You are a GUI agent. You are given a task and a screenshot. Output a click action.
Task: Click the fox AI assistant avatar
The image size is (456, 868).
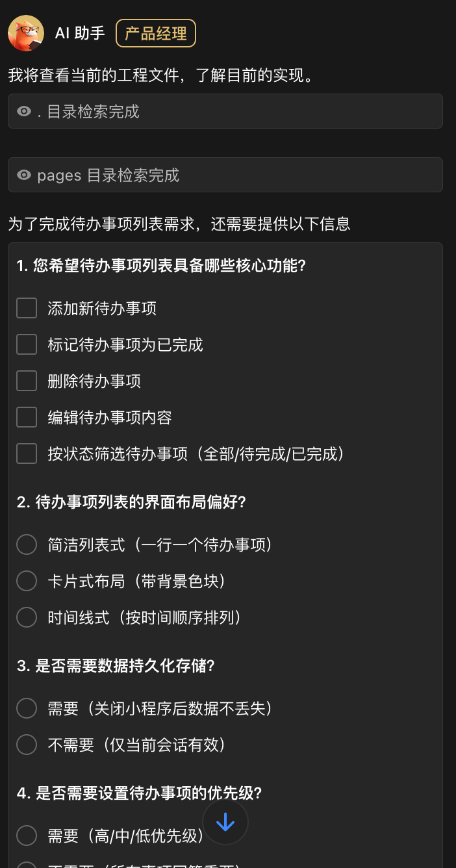[x=26, y=33]
